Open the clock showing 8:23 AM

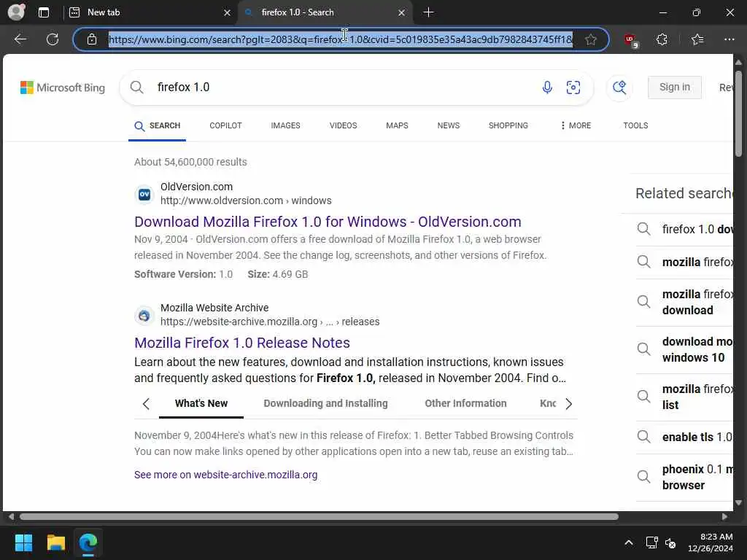[711, 542]
